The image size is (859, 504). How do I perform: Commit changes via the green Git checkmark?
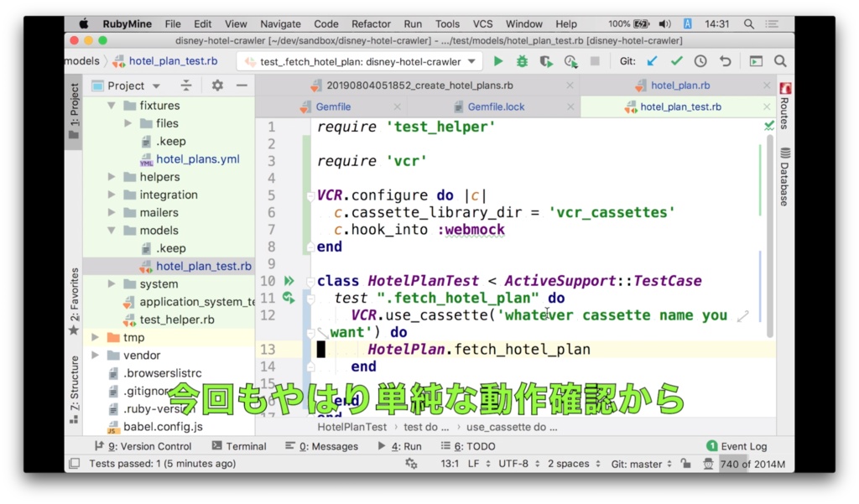[677, 60]
